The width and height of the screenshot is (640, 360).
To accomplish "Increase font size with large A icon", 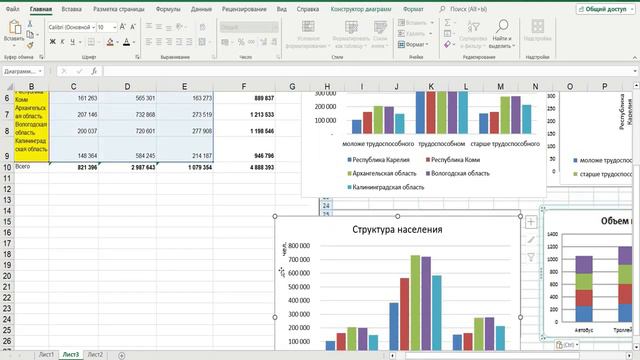I will pyautogui.click(x=122, y=27).
